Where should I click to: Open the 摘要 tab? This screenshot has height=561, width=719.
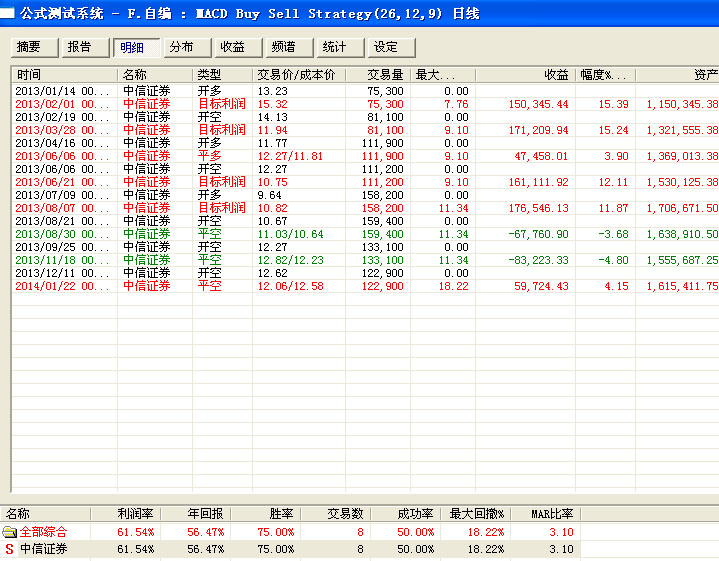tap(34, 47)
